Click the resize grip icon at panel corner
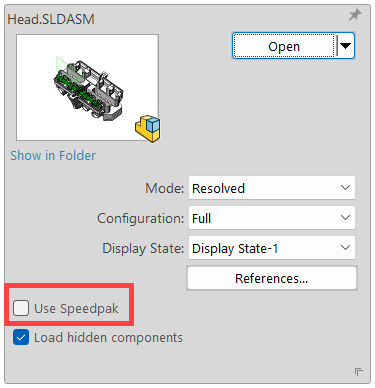 tap(359, 372)
